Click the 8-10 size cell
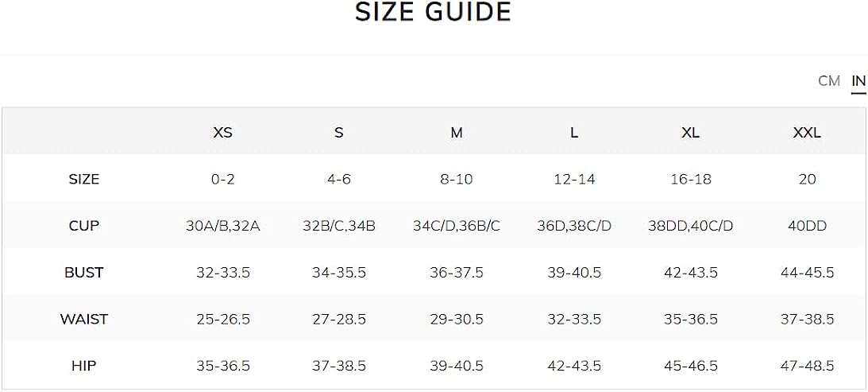The width and height of the screenshot is (868, 392). point(457,180)
